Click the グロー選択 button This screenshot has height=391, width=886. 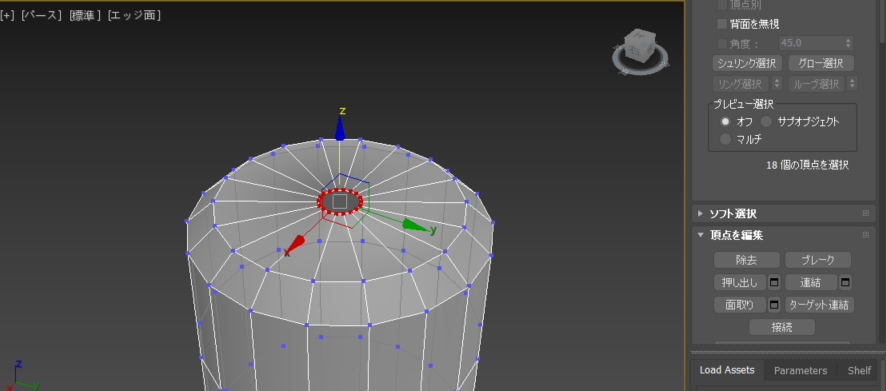(x=821, y=63)
